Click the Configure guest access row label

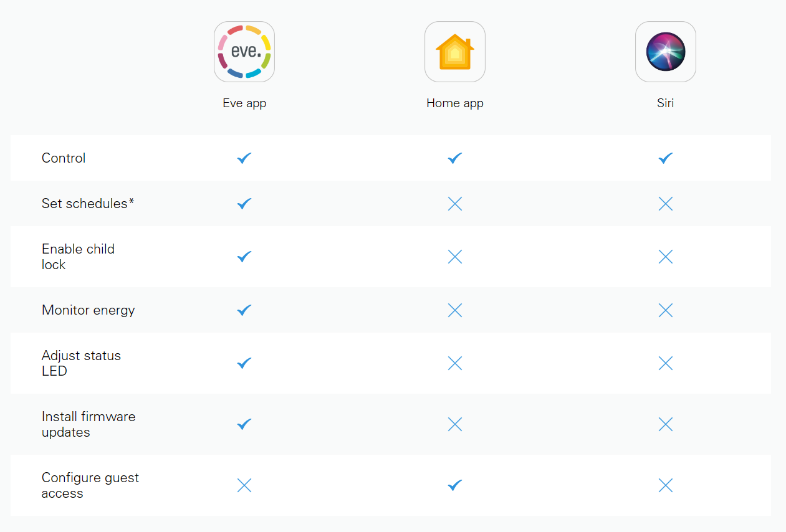(90, 485)
